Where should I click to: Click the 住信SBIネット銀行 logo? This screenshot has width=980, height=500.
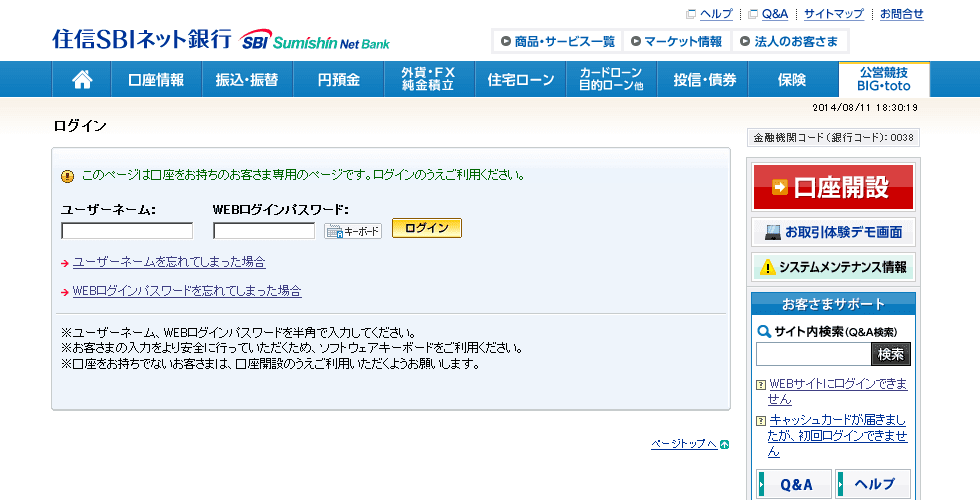[x=221, y=39]
